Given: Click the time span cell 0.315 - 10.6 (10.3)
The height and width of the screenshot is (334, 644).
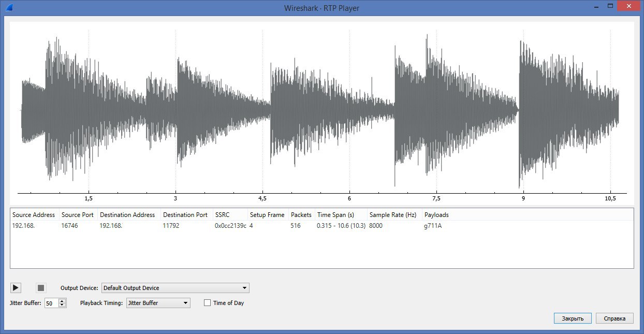Looking at the screenshot, I should coord(342,226).
